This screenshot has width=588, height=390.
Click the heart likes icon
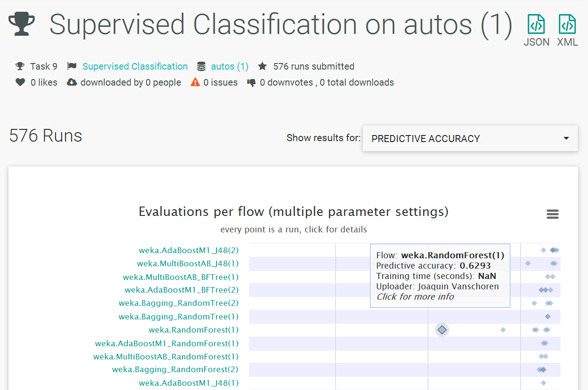tap(20, 82)
